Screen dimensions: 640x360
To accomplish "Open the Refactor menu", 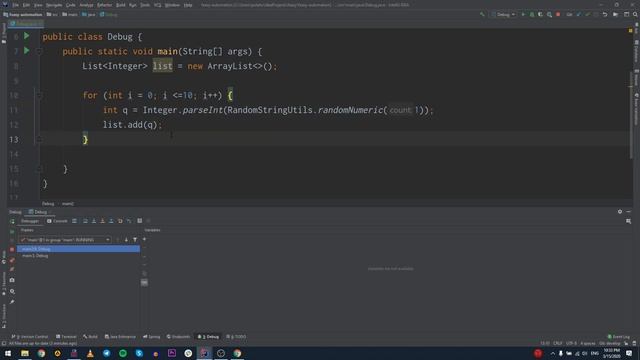I will [x=104, y=5].
